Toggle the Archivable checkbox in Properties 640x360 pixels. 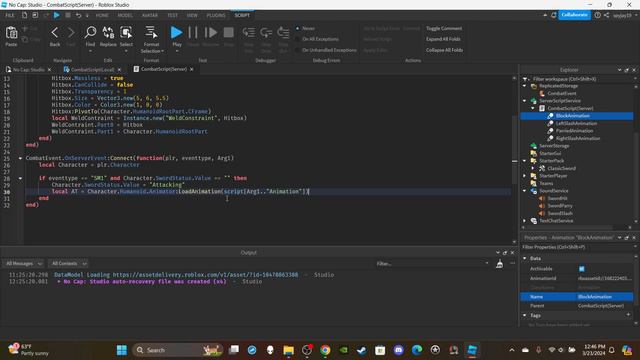(x=582, y=269)
